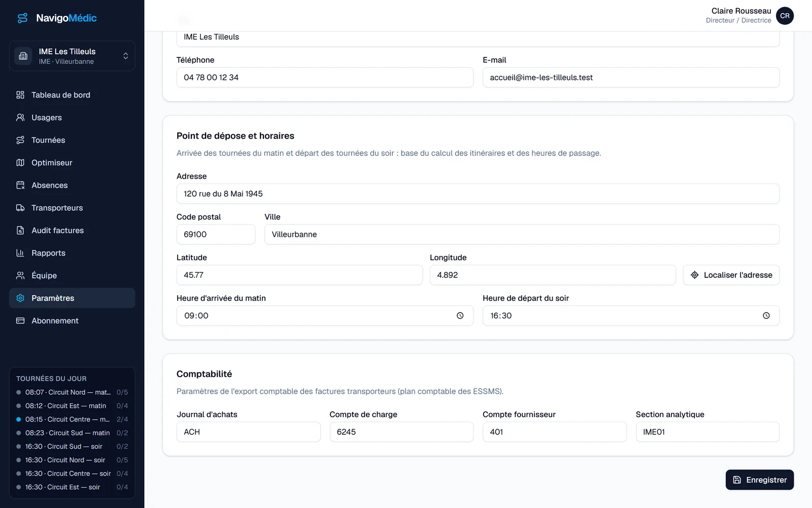The width and height of the screenshot is (812, 508).
Task: Open the Optimiseur page
Action: pyautogui.click(x=72, y=163)
